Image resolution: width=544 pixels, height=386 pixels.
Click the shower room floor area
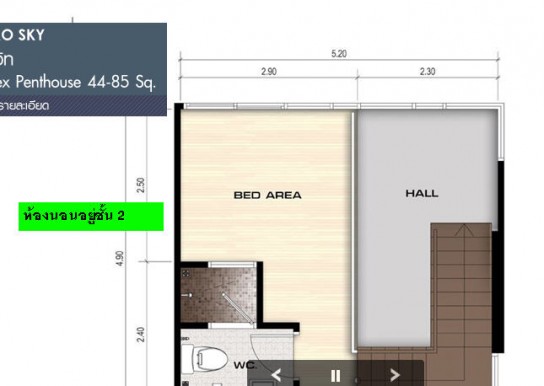tap(219, 295)
